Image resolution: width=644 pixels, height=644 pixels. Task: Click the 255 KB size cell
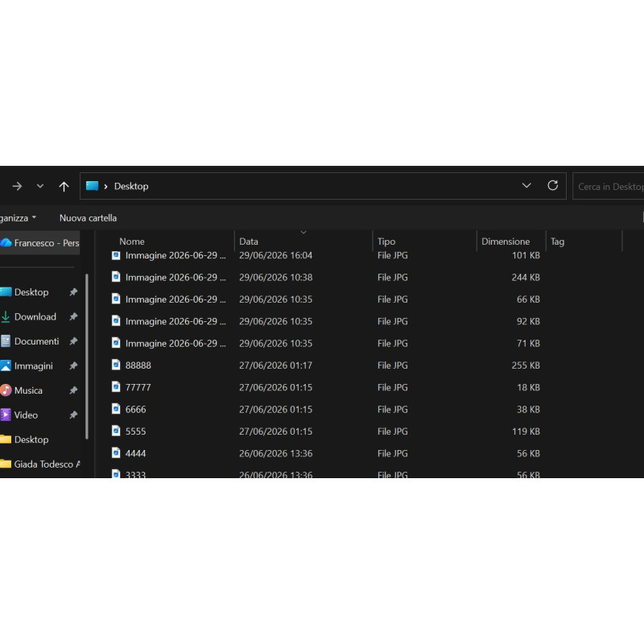pyautogui.click(x=526, y=365)
